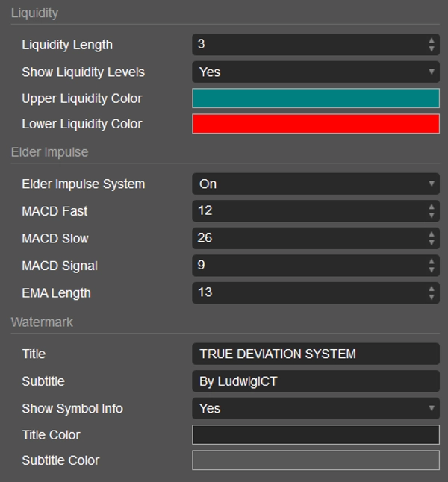Open Show Liquidity Levels dropdown
The image size is (448, 482).
click(x=315, y=72)
